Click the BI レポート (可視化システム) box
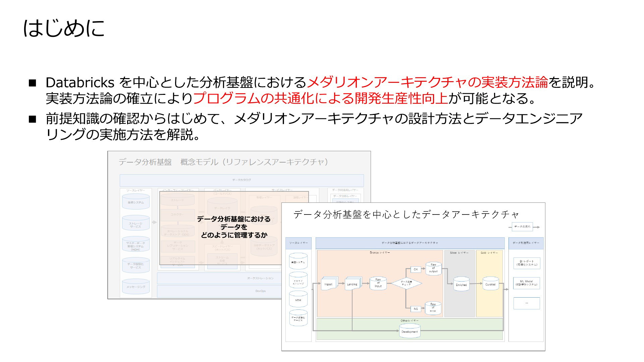The width and height of the screenshot is (644, 362). (527, 263)
